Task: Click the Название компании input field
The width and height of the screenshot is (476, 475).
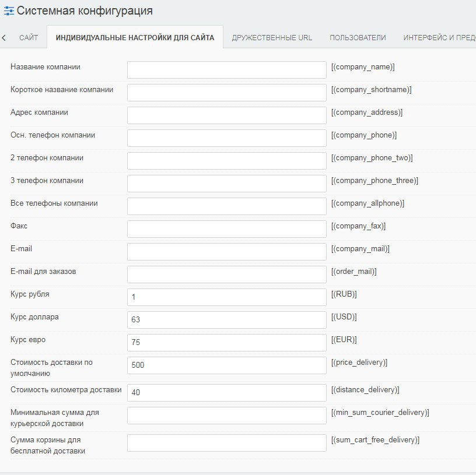Action: point(226,70)
